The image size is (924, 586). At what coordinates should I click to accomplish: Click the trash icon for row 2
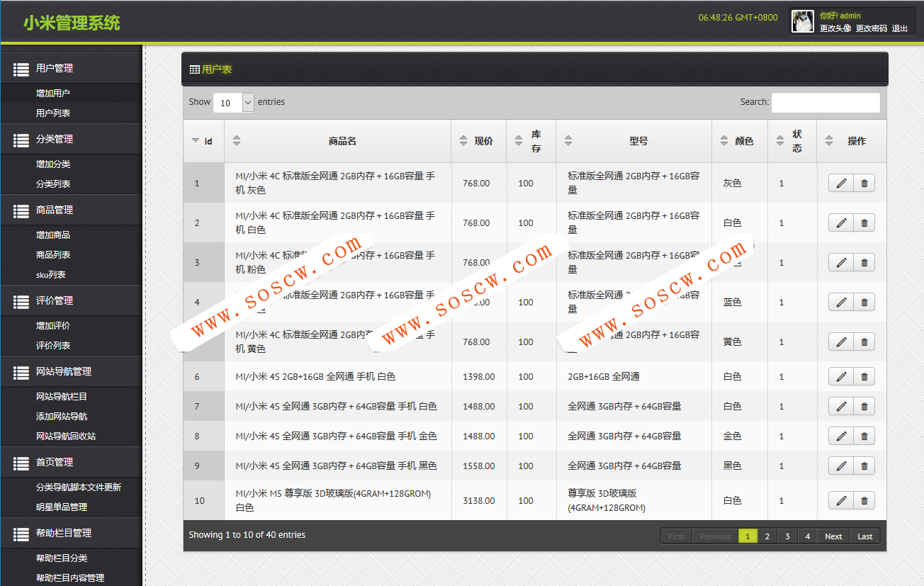tap(864, 223)
